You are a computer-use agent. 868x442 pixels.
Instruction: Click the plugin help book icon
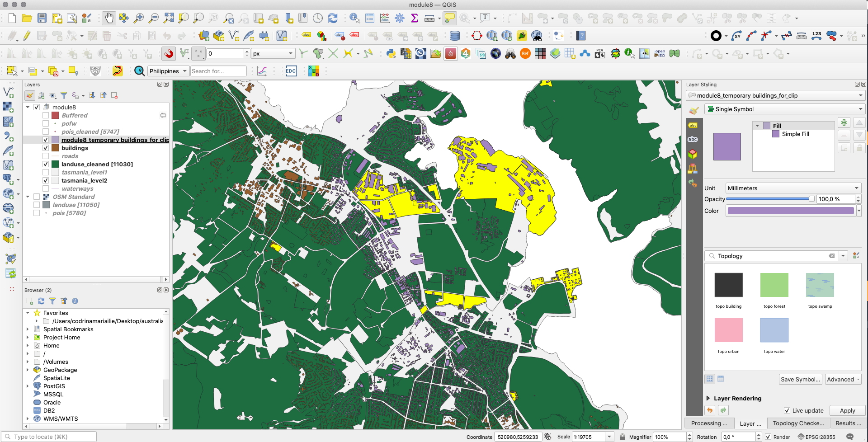tap(581, 36)
